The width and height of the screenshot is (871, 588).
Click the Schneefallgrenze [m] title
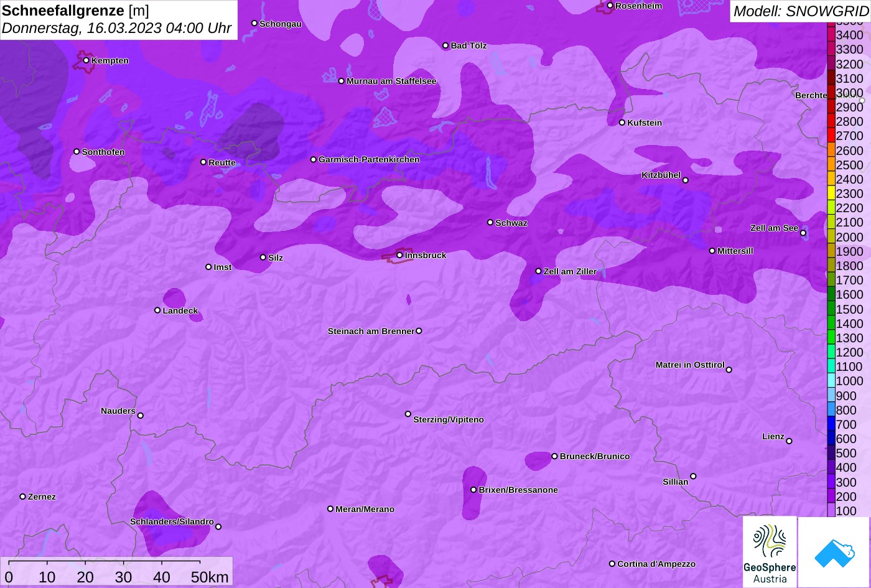75,10
